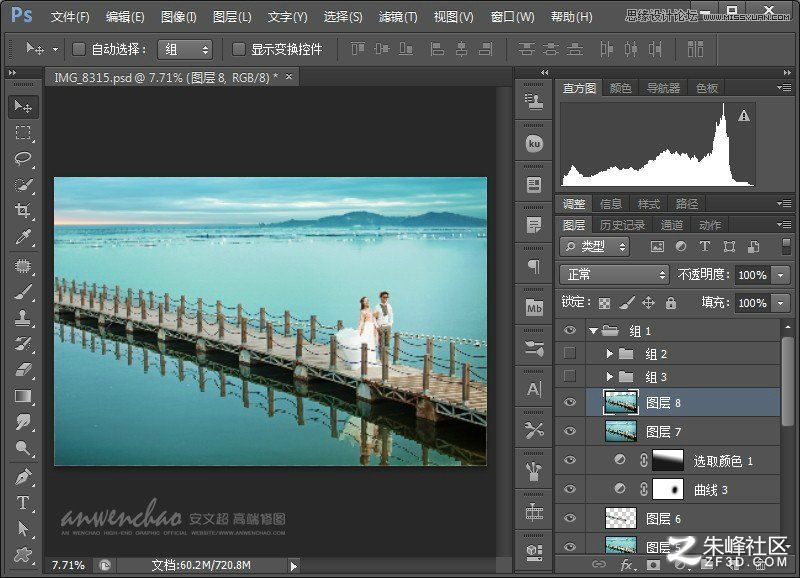800x578 pixels.
Task: Select the Eyedropper tool
Action: [x=22, y=237]
